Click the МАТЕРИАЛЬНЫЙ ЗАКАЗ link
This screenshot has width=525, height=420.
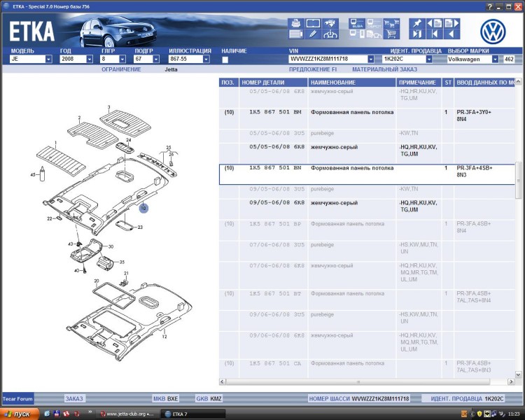click(384, 69)
